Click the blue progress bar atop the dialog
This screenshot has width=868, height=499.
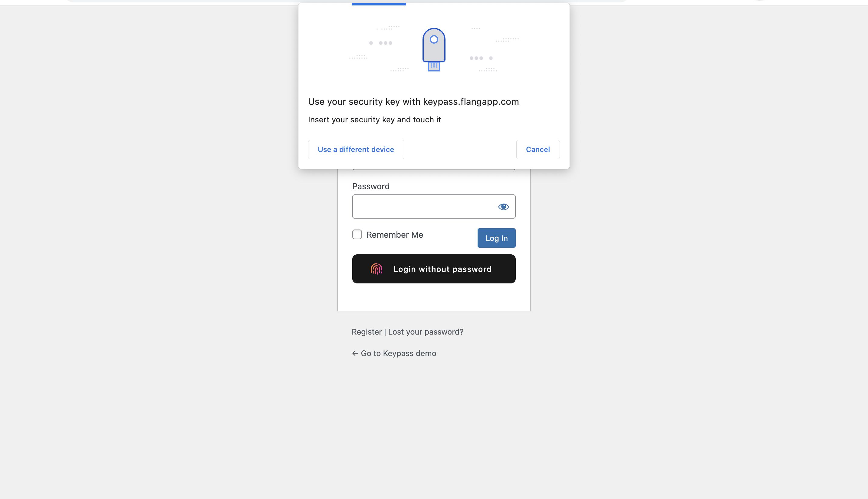coord(379,4)
